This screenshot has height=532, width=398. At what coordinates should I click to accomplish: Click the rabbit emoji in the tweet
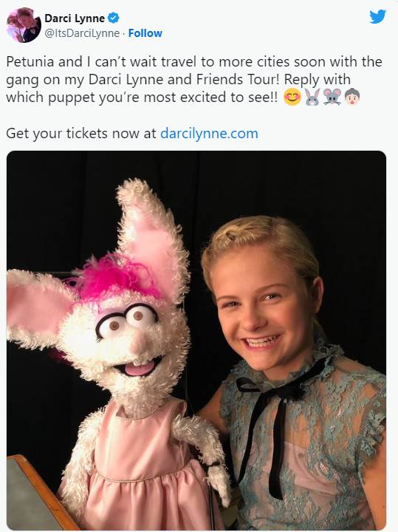pyautogui.click(x=312, y=97)
